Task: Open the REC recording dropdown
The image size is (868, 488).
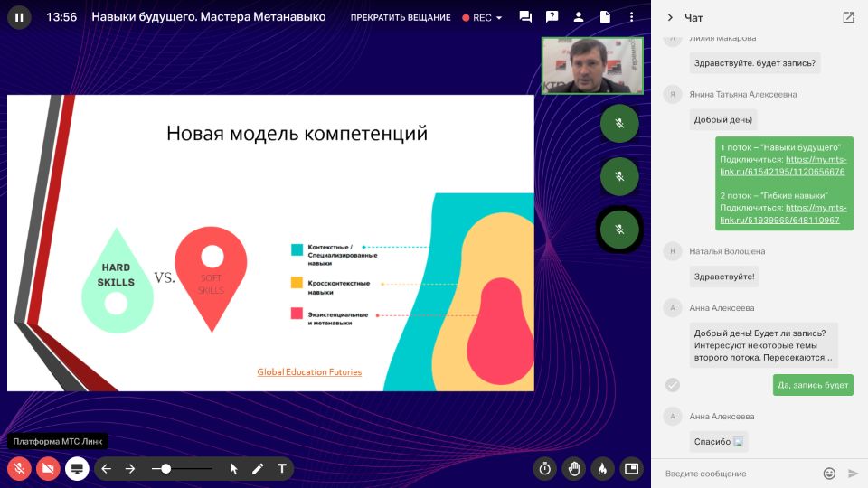Action: 482,18
